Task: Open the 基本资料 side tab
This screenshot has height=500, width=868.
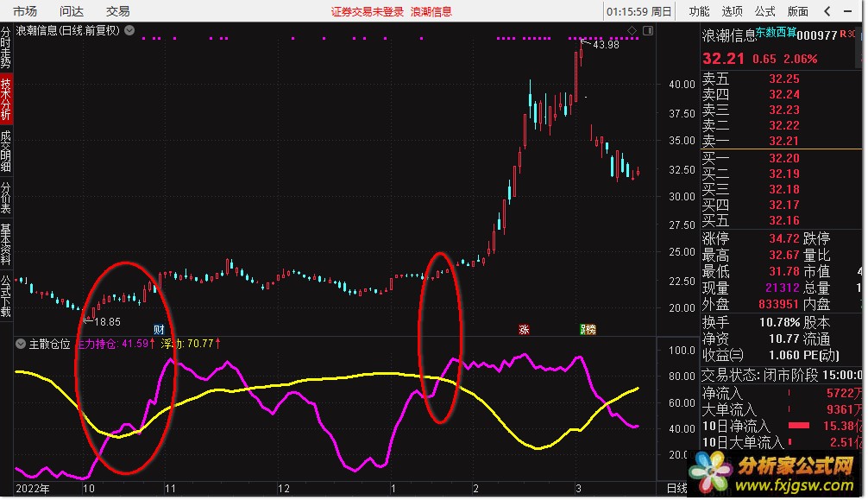Action: click(5, 244)
